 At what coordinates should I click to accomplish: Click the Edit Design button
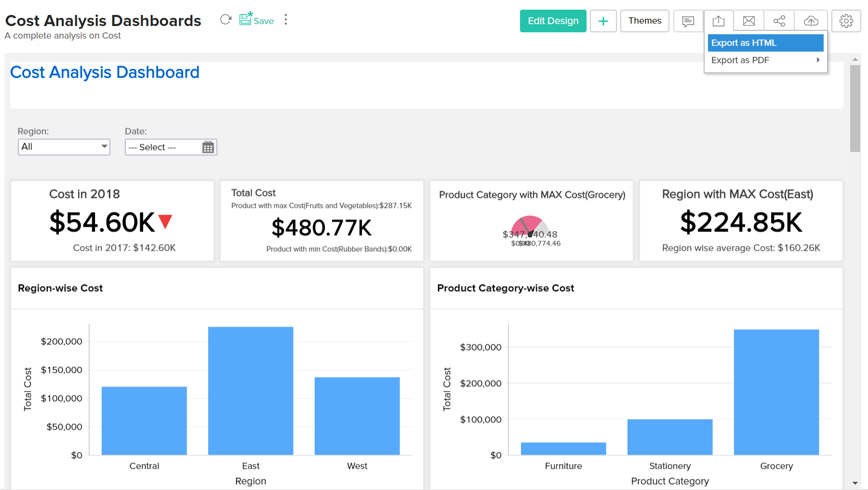[553, 21]
